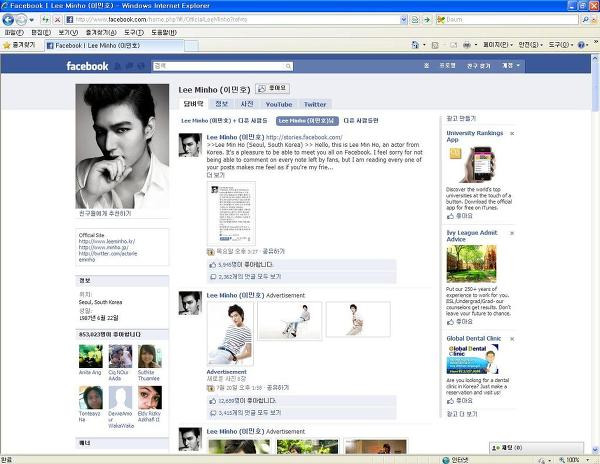Click the striped shirt Advertisement photo
600x464 pixels.
coord(230,334)
